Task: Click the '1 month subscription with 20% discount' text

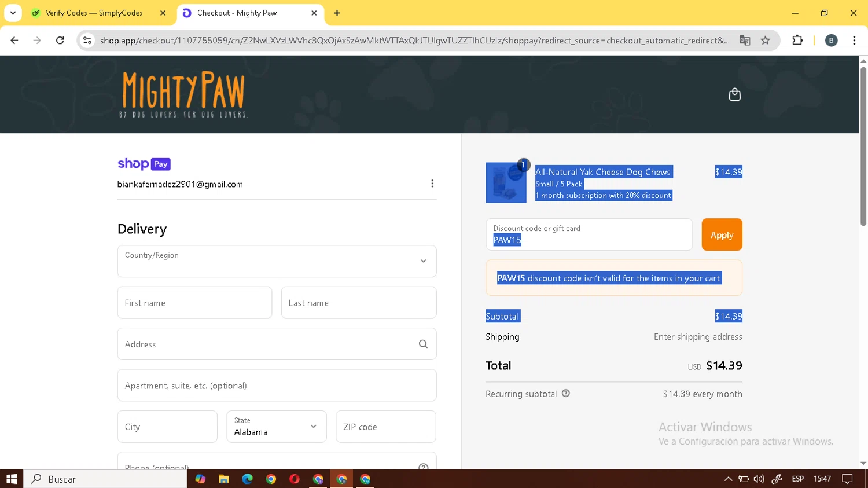Action: 603,196
